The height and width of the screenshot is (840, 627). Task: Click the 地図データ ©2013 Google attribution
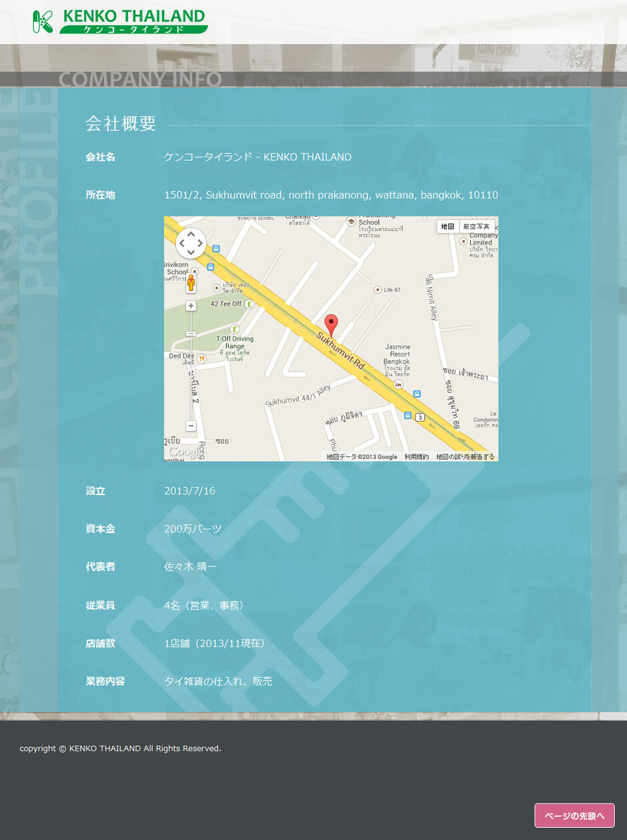point(362,457)
